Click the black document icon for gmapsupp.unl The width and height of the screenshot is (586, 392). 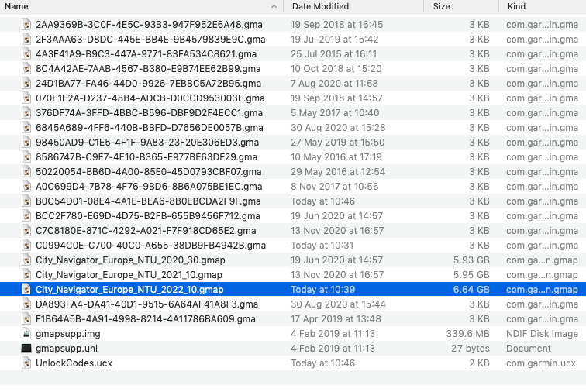(26, 349)
